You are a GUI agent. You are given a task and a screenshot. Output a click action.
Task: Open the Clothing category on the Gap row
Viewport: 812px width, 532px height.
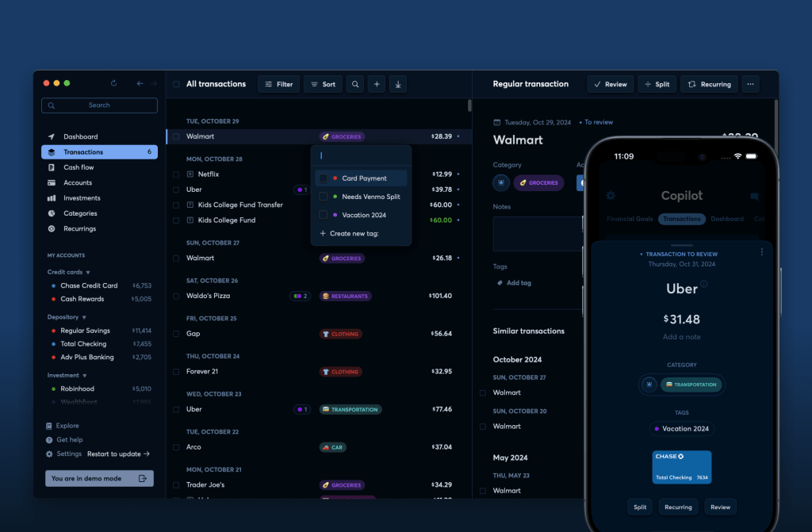[341, 334]
